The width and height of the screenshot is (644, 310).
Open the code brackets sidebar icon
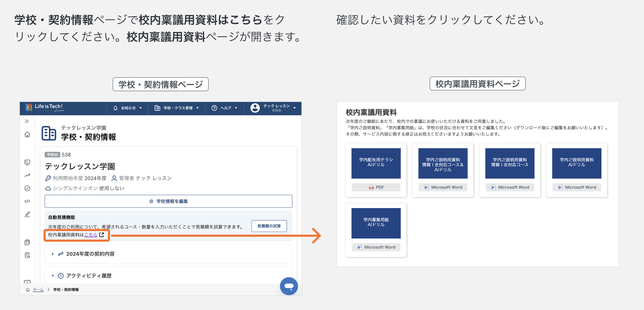pos(27,201)
